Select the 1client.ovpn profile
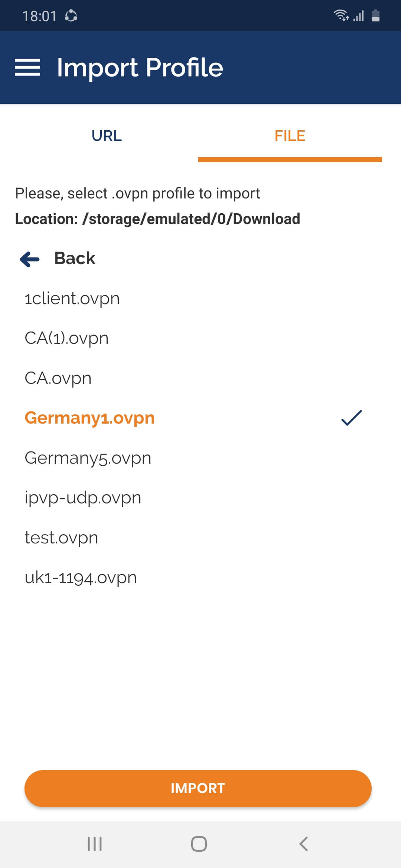Image resolution: width=401 pixels, height=868 pixels. click(x=72, y=299)
